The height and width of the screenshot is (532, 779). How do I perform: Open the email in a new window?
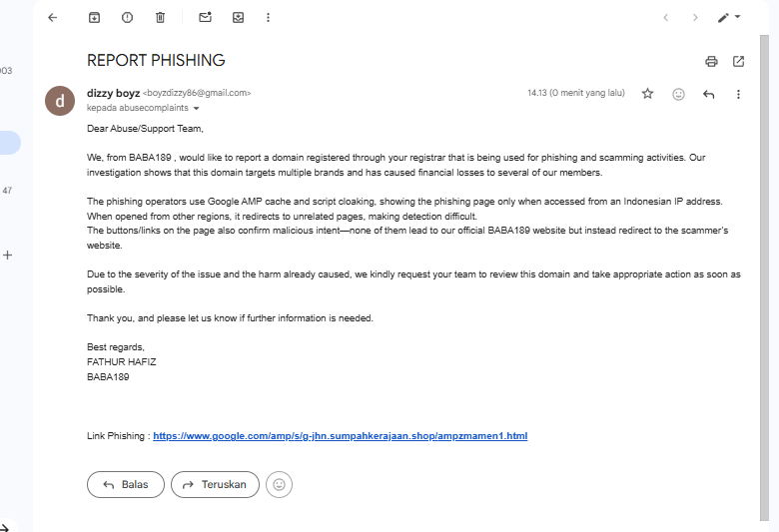click(x=738, y=61)
